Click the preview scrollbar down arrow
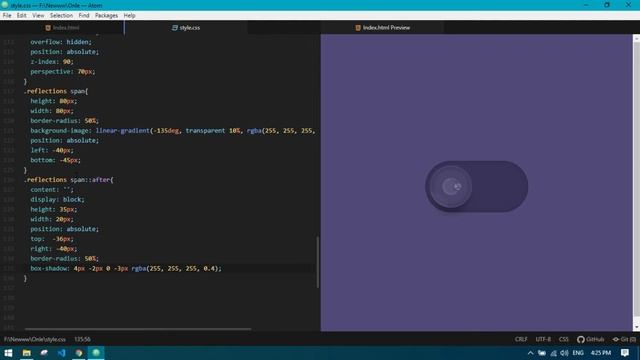640x360 pixels. (x=636, y=327)
